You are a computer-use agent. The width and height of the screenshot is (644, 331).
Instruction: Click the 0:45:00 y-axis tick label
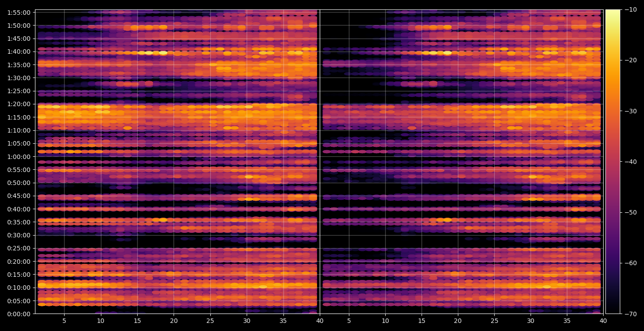coord(19,196)
